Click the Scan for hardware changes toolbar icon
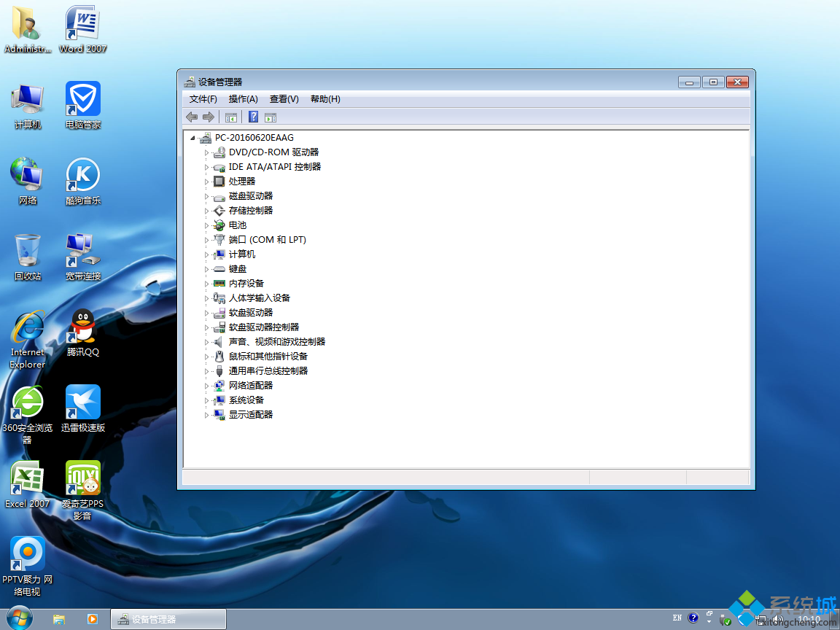This screenshot has width=840, height=630. [x=271, y=117]
